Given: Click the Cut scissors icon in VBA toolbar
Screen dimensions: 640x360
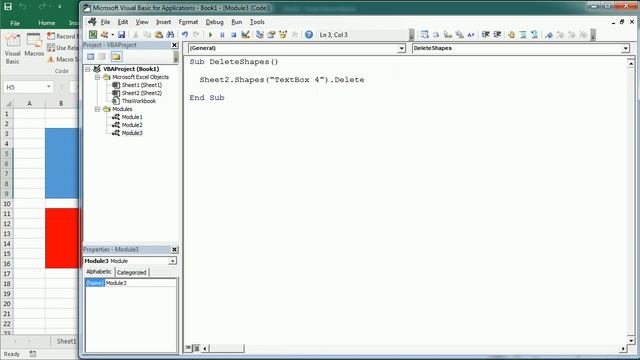Looking at the screenshot, I should (x=136, y=35).
